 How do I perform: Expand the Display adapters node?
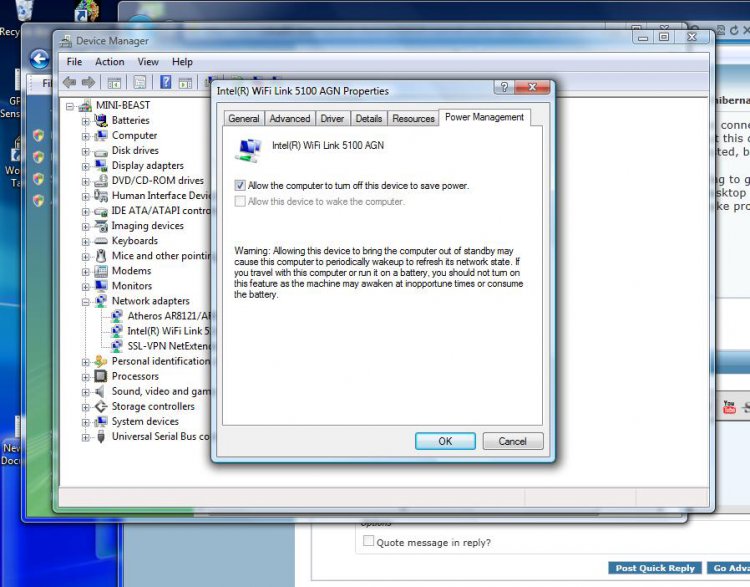coord(86,166)
